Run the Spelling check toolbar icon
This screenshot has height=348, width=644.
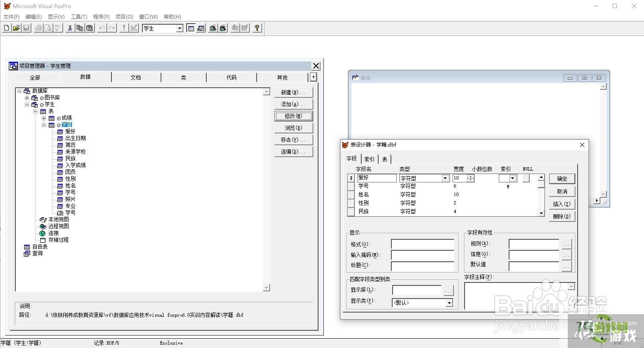click(x=58, y=28)
